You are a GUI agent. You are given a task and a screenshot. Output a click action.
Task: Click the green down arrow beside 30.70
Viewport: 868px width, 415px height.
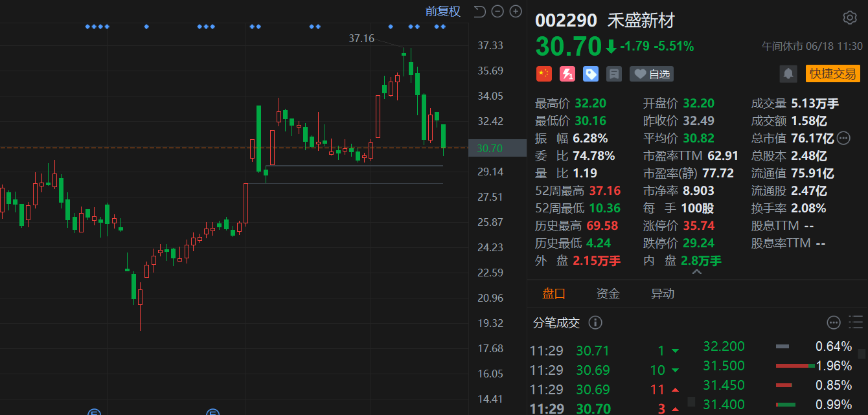click(x=610, y=47)
